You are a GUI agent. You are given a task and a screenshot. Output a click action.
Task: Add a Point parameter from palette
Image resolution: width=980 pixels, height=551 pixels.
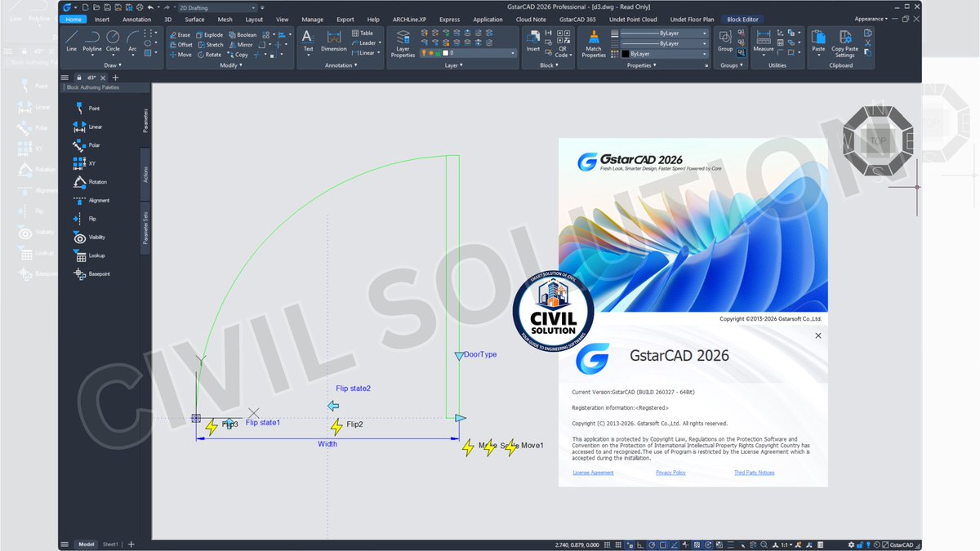click(87, 108)
